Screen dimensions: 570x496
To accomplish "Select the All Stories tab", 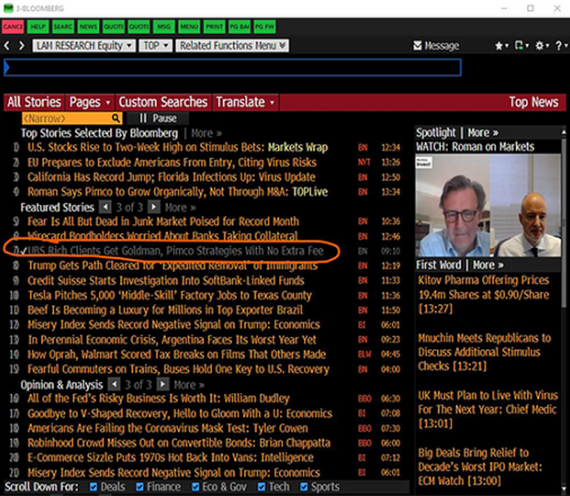I will coord(34,102).
